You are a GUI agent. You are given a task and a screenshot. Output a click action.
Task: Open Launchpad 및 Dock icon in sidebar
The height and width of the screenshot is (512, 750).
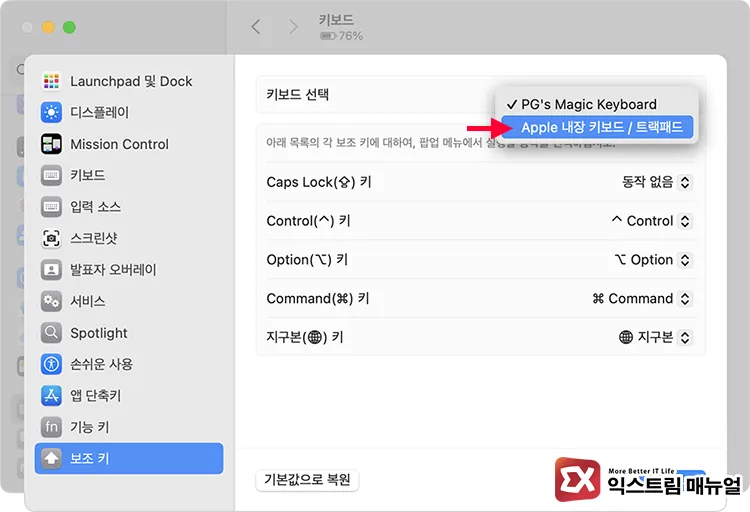51,81
